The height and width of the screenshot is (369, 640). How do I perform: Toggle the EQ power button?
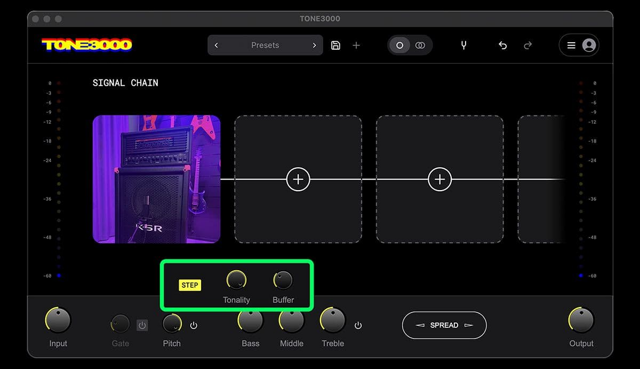click(358, 325)
